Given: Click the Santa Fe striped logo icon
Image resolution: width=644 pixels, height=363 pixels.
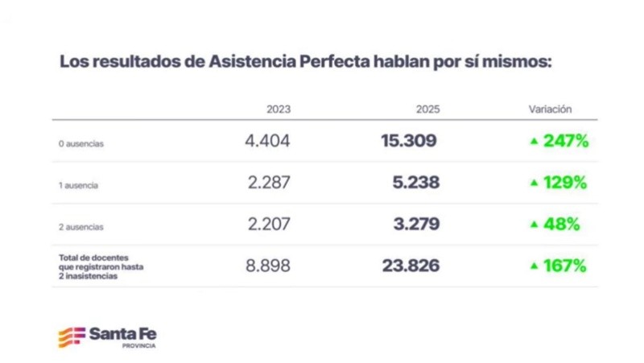Looking at the screenshot, I should 71,338.
